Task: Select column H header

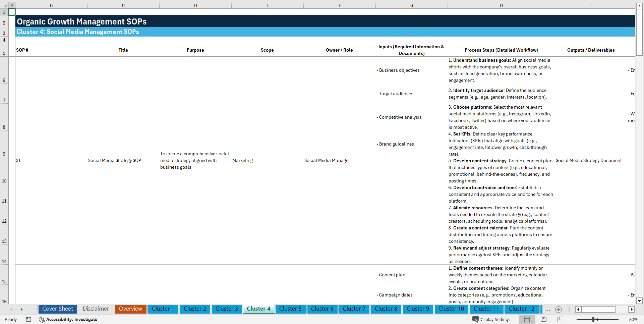Action: [x=501, y=5]
